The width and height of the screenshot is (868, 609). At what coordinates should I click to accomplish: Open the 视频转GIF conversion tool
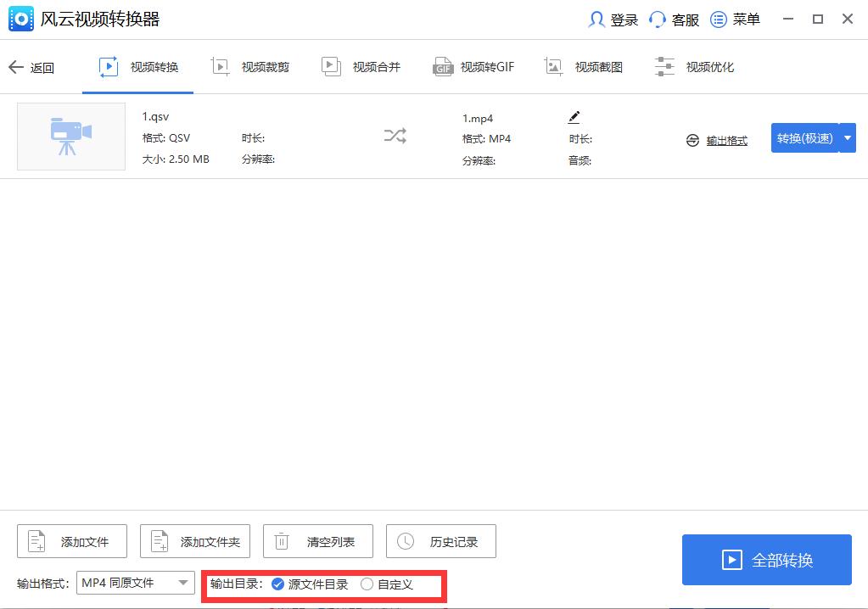pyautogui.click(x=473, y=66)
